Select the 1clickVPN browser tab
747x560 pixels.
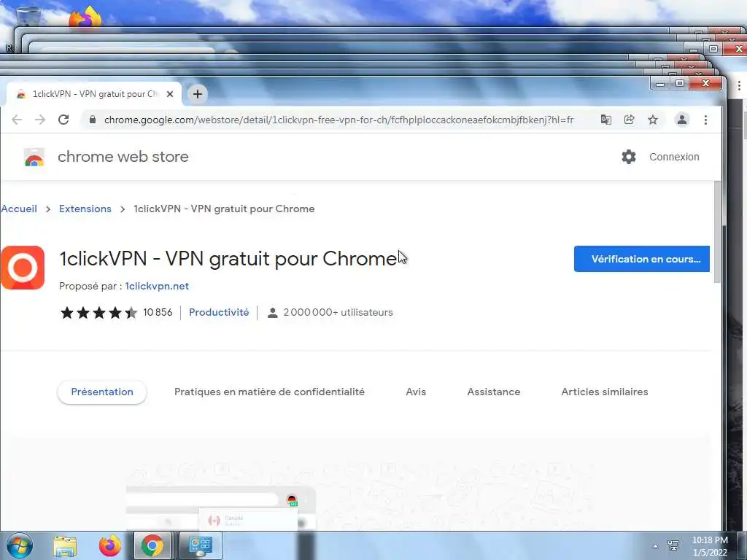93,94
